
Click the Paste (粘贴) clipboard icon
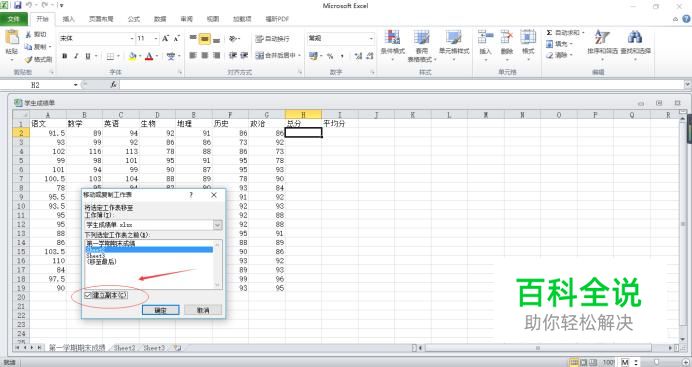click(12, 37)
